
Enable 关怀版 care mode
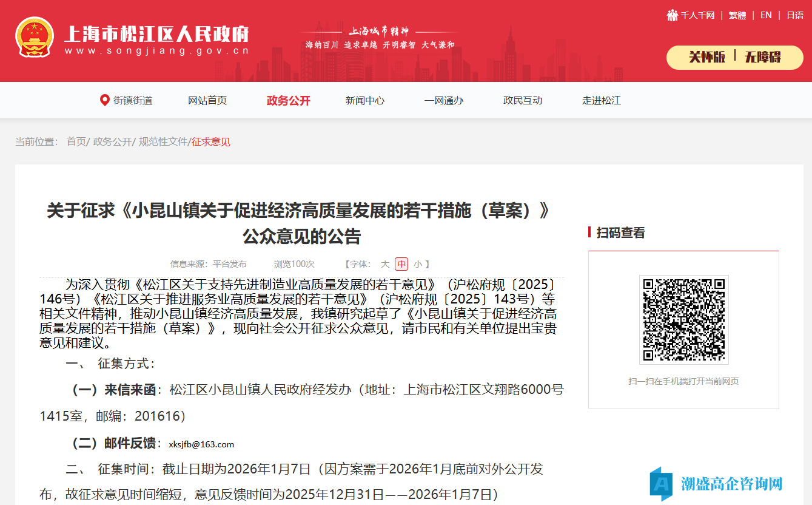(x=706, y=57)
